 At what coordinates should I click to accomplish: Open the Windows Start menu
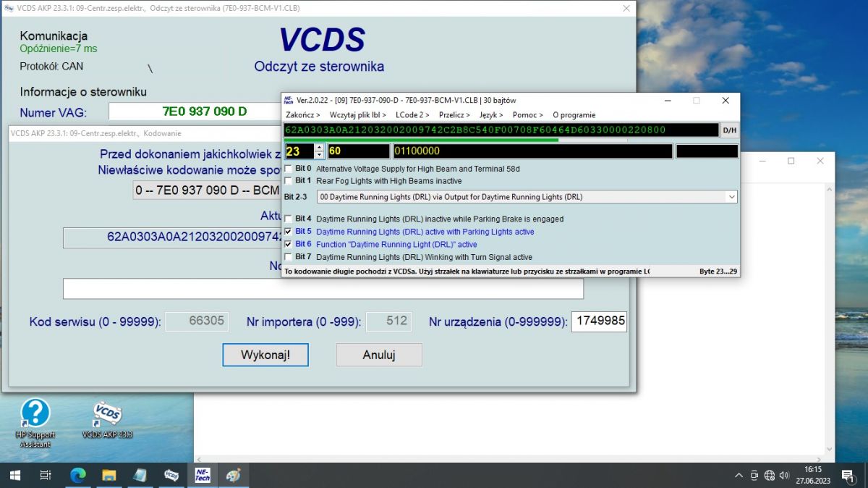click(x=14, y=475)
